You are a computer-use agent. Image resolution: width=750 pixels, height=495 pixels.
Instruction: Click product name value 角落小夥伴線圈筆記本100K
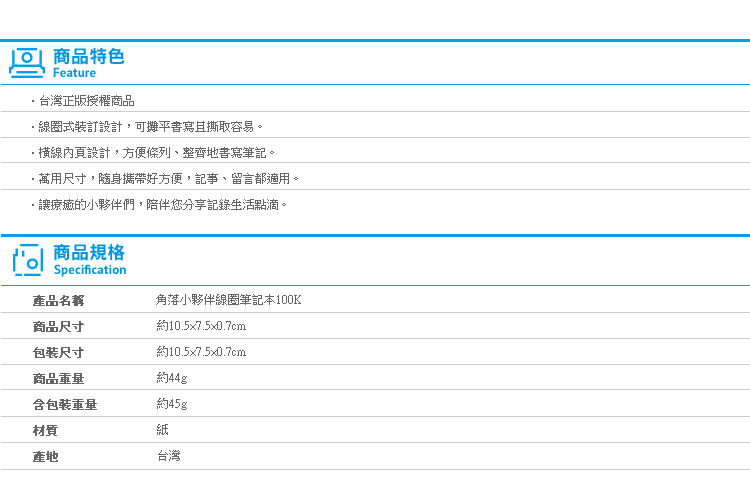(x=229, y=300)
